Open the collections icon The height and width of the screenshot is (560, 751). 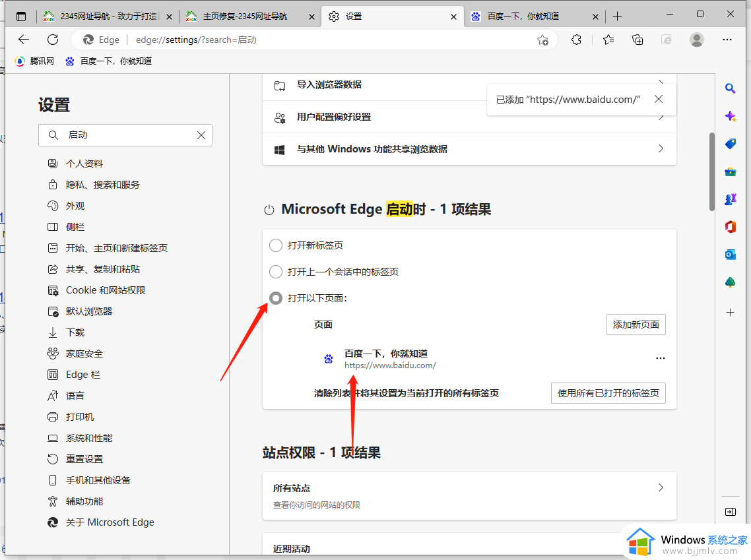point(637,40)
